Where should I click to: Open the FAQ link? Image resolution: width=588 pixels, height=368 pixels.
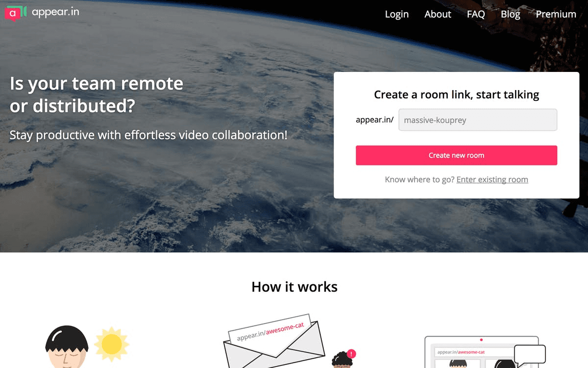[476, 14]
